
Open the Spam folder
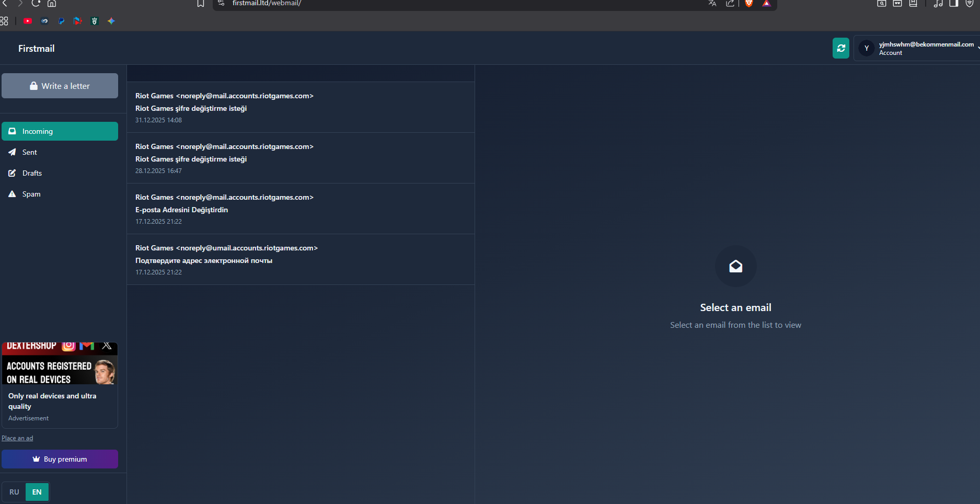tap(60, 194)
